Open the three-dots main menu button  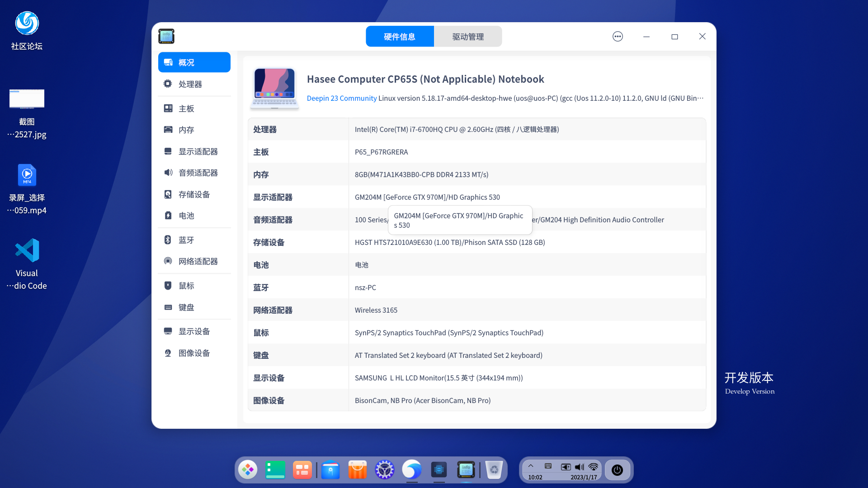click(x=618, y=37)
